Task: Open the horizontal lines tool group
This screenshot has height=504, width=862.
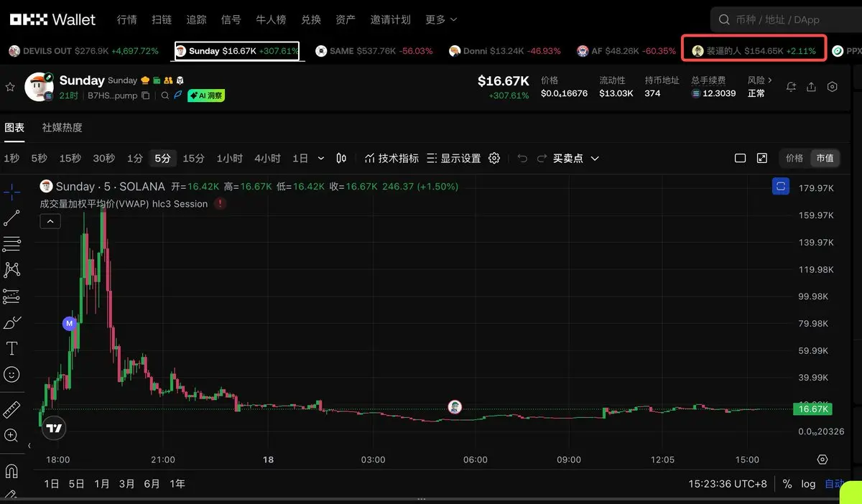Action: tap(11, 244)
